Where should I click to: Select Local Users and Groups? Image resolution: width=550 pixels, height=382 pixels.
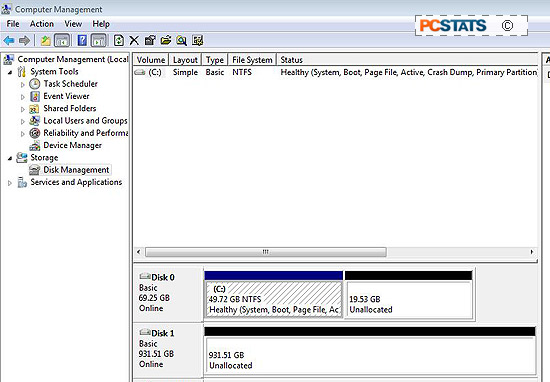point(85,121)
